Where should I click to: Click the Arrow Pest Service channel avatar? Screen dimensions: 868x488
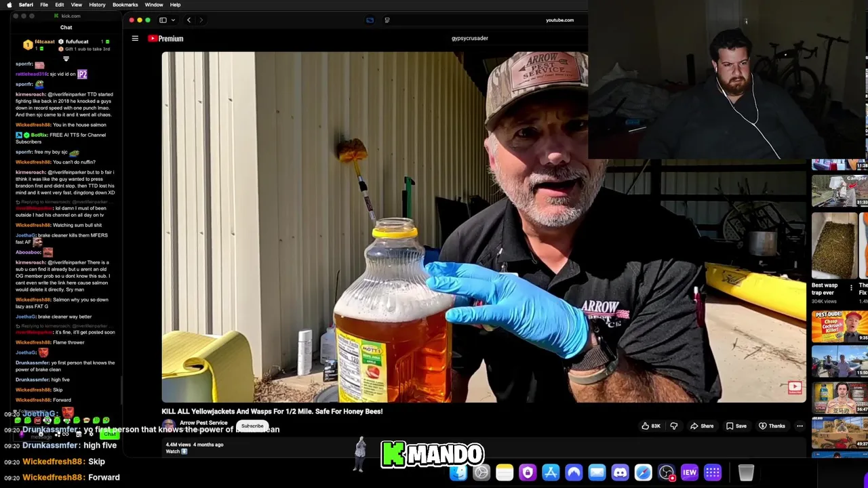pos(169,425)
